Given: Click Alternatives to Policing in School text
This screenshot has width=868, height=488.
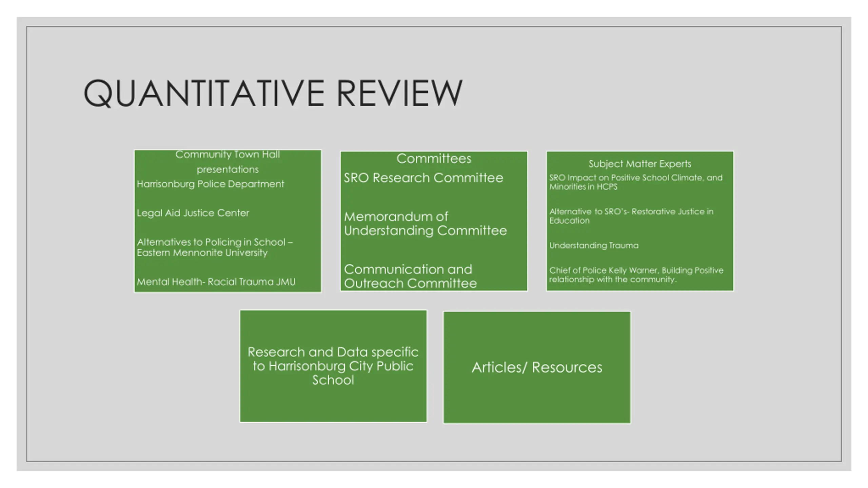Looking at the screenshot, I should (x=215, y=247).
